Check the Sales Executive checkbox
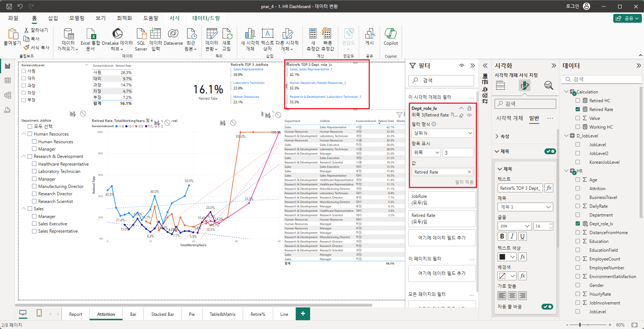Viewport: 644px width, 329px height. tap(34, 223)
